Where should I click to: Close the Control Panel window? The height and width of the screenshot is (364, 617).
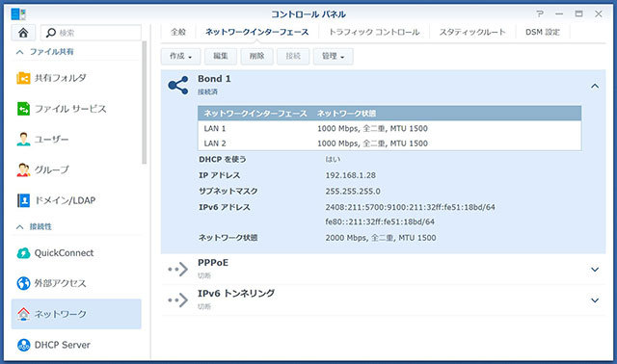click(599, 13)
